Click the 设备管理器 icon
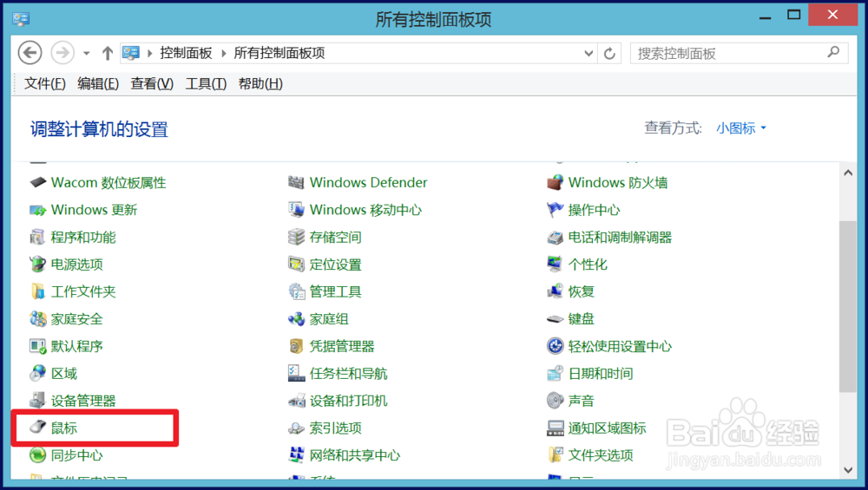Screen dimensions: 868x490 tap(37, 401)
